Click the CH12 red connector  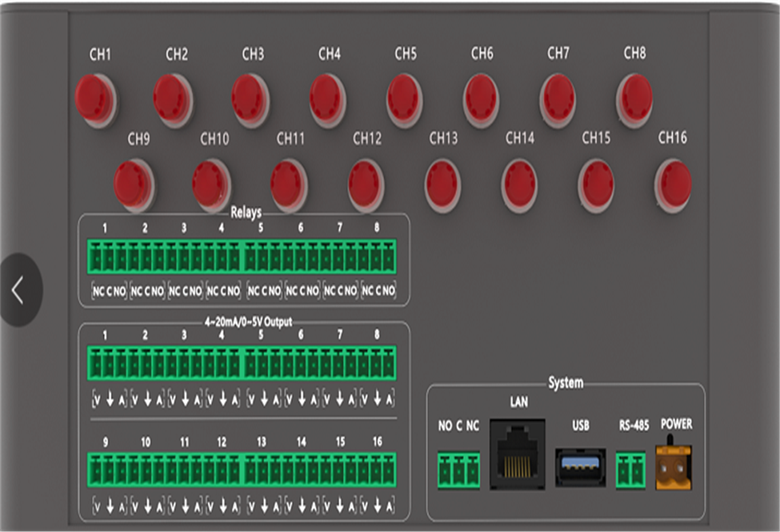point(366,182)
